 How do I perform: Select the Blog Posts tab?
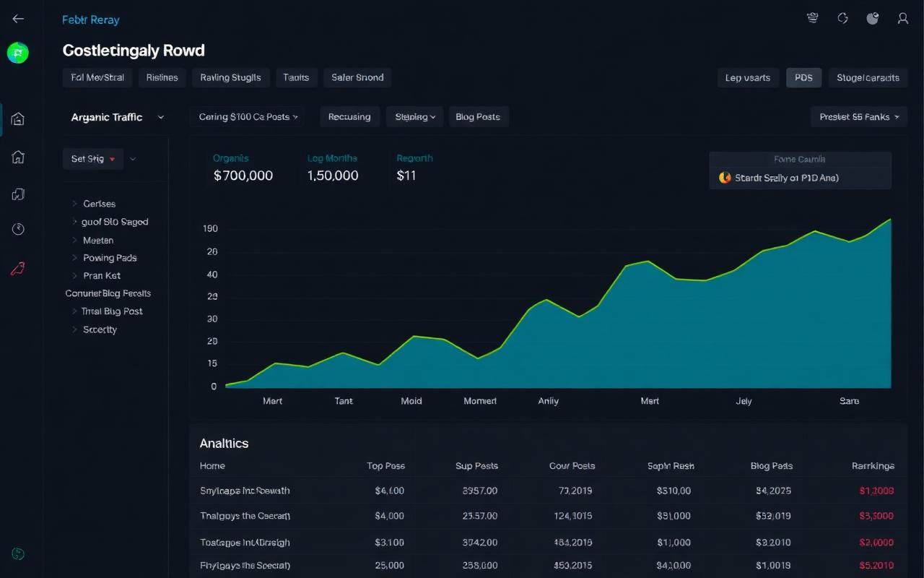[479, 116]
